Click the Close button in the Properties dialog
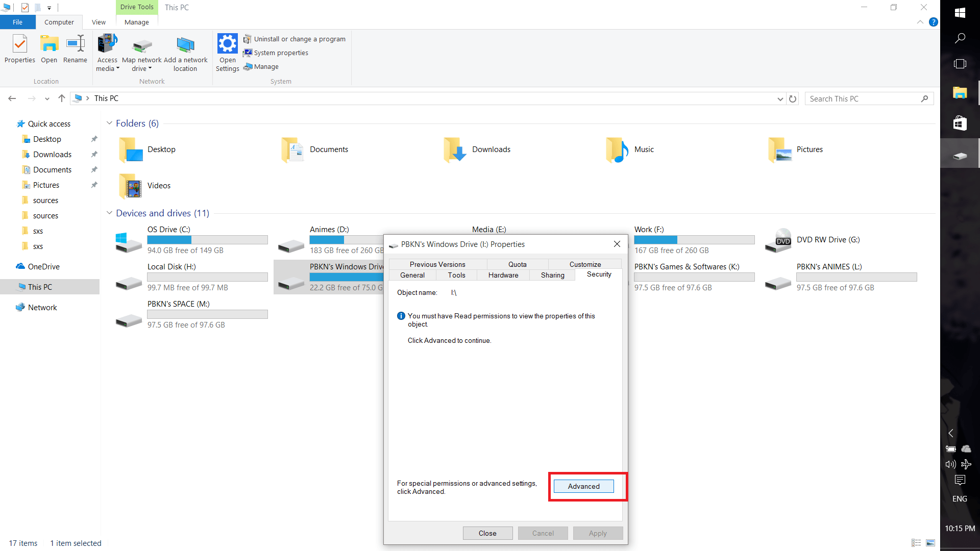980x551 pixels. point(487,533)
